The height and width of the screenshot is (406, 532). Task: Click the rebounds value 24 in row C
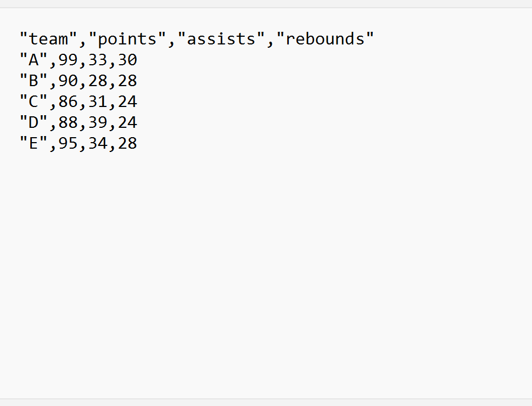click(127, 101)
